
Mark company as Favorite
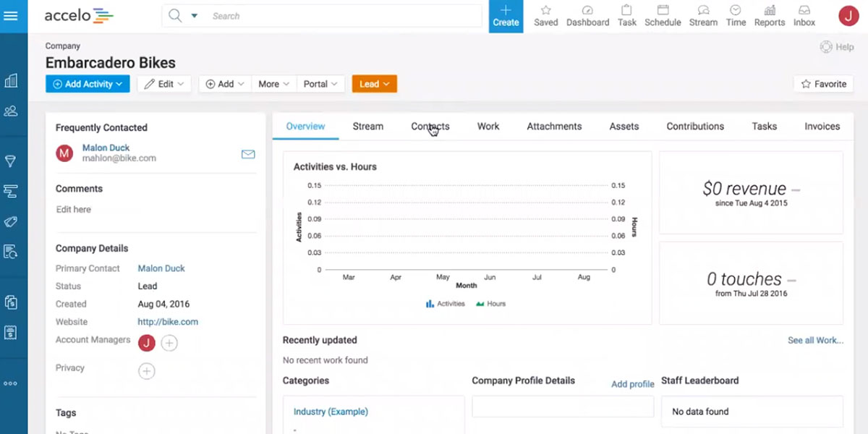click(823, 84)
